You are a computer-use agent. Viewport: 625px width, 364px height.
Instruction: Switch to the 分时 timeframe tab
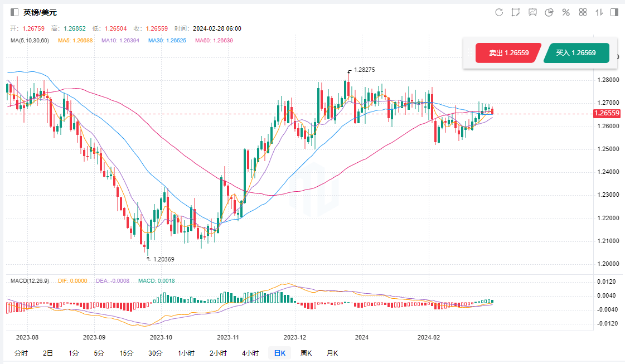click(x=21, y=353)
